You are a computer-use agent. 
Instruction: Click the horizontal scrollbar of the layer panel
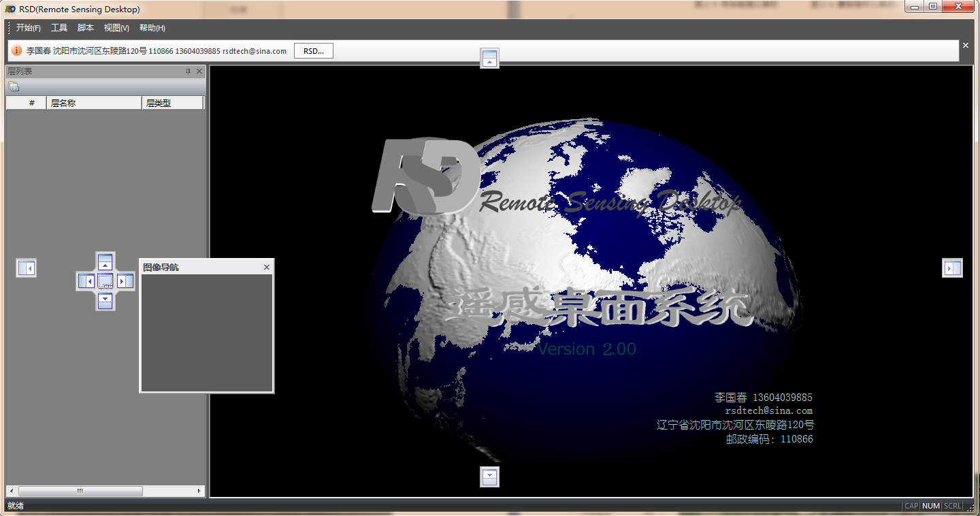[80, 491]
